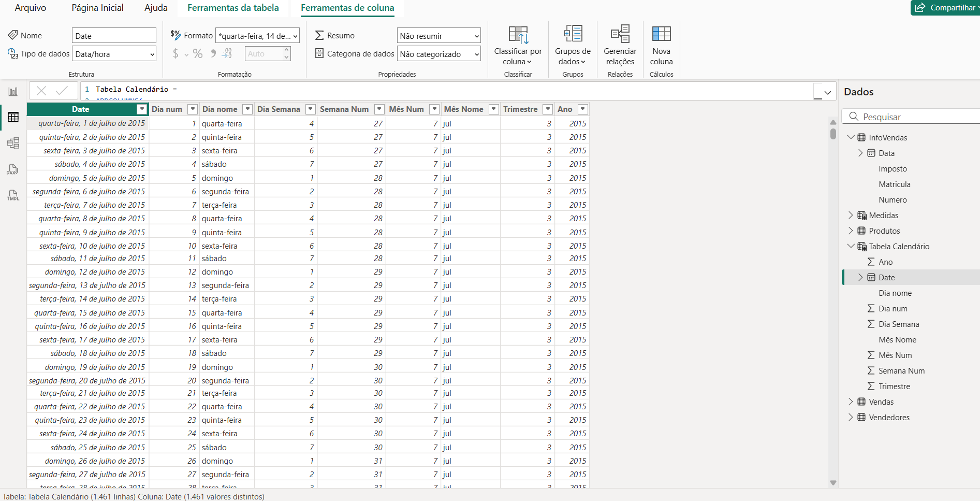
Task: Click the calendar icon next to Date field
Action: click(x=871, y=278)
